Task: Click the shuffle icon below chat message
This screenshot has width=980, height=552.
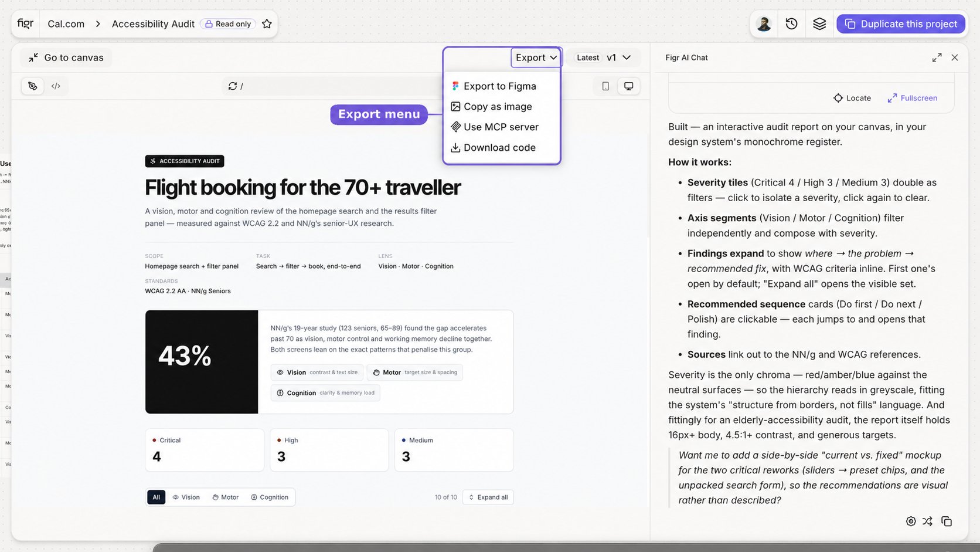Action: [x=927, y=521]
